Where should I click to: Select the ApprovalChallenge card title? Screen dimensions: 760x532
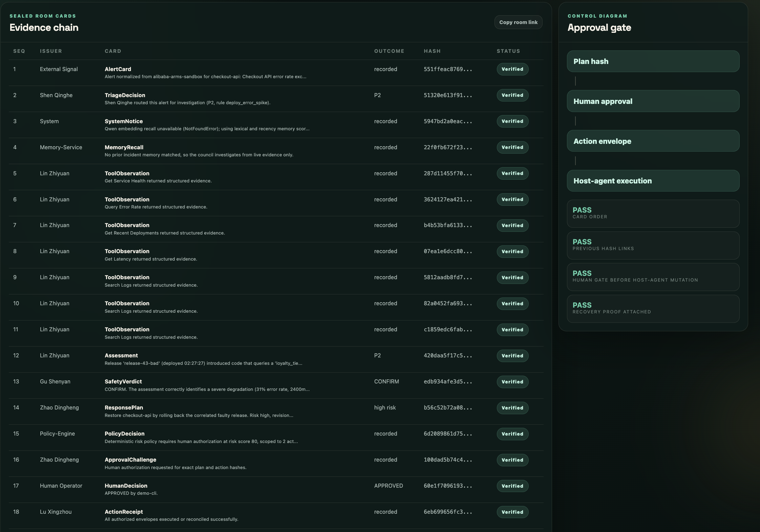130,460
